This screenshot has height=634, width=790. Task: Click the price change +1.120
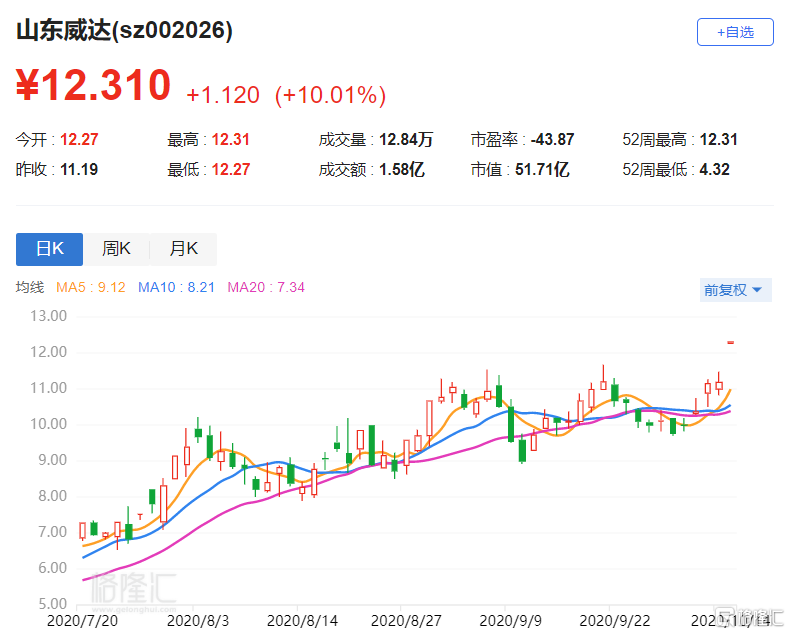[x=223, y=95]
